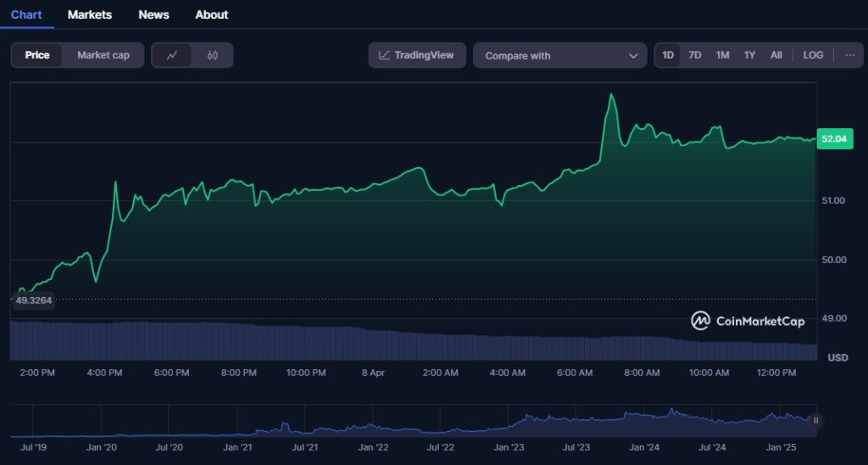Click Jan '20 on the range navigator
868x465 pixels.
(101, 447)
